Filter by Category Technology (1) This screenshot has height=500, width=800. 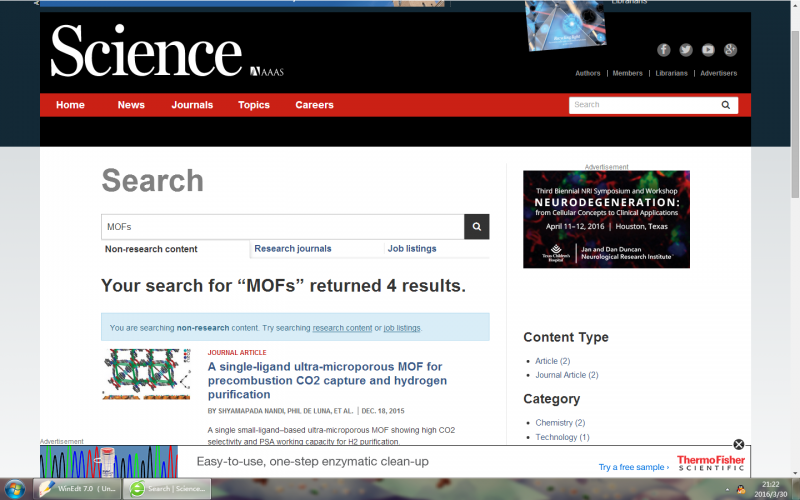[562, 437]
